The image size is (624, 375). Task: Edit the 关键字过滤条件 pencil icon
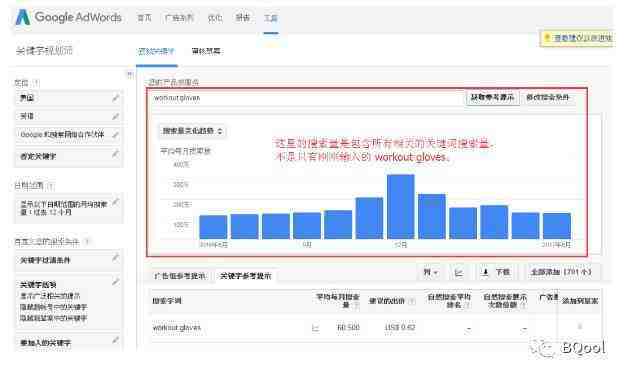pos(115,258)
